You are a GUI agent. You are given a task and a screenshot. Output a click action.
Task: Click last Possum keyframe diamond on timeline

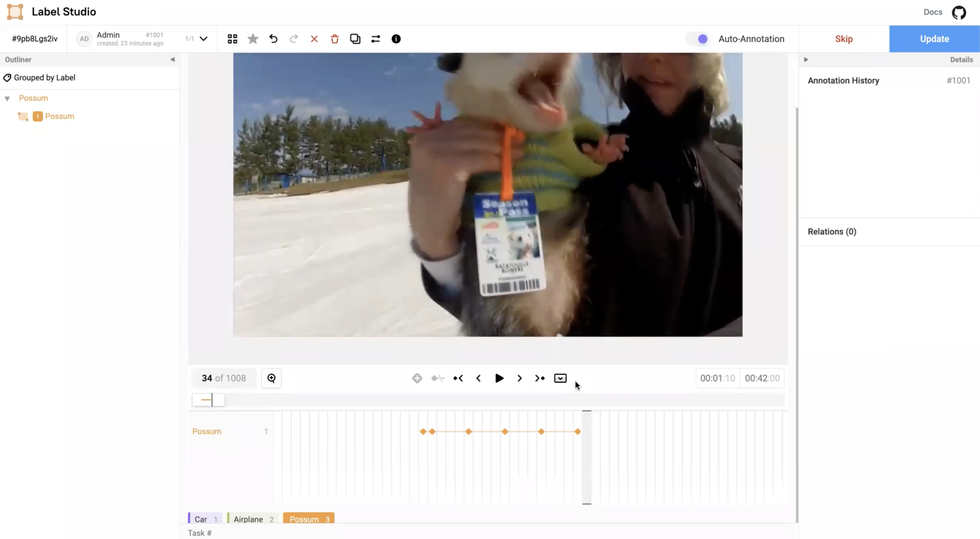tap(577, 431)
